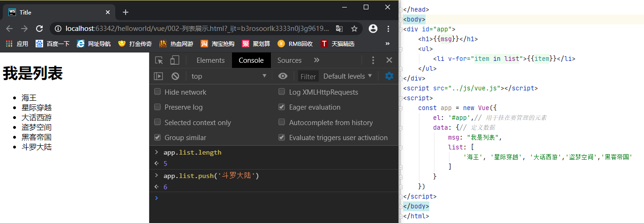Enable Preserve log checkbox
The image size is (644, 223).
click(157, 107)
